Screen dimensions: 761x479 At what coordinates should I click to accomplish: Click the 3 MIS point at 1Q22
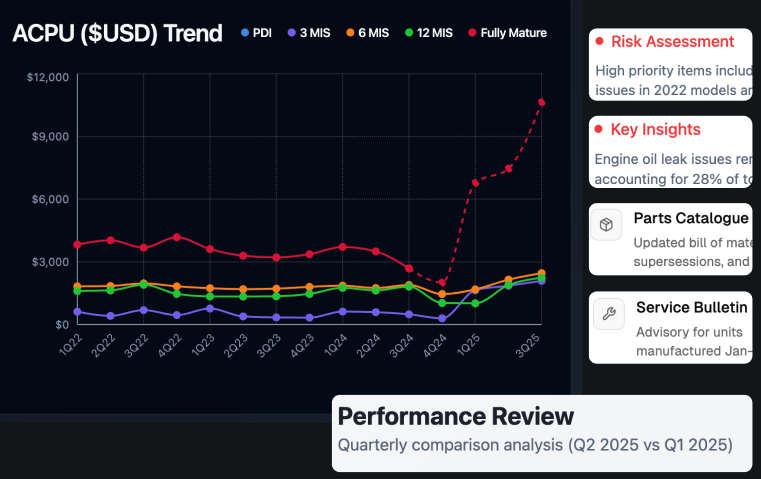click(78, 312)
